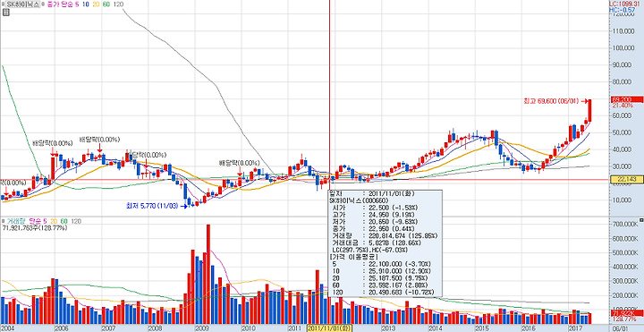Click the 최저 5,770 (11/03) low marker
Screen dimensions: 644x332
coord(157,206)
